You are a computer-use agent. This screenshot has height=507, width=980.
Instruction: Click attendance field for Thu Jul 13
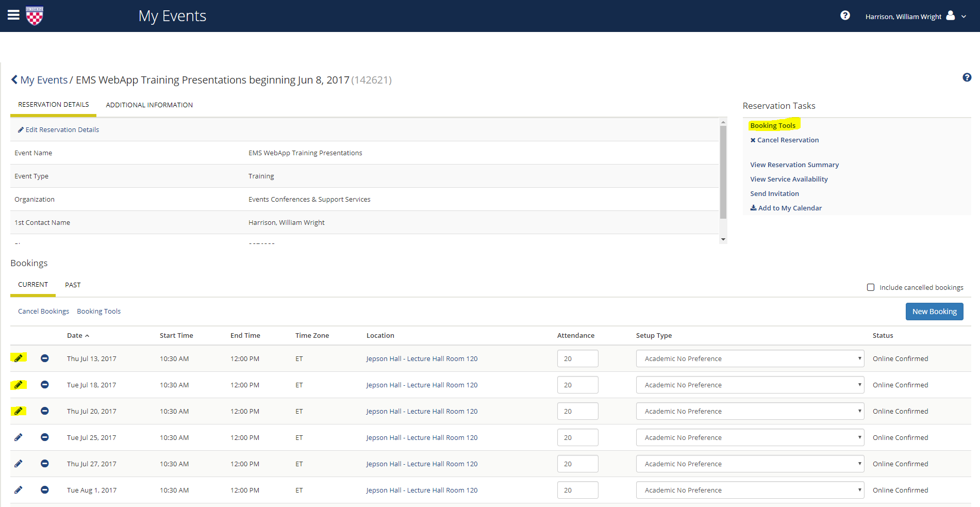point(577,358)
